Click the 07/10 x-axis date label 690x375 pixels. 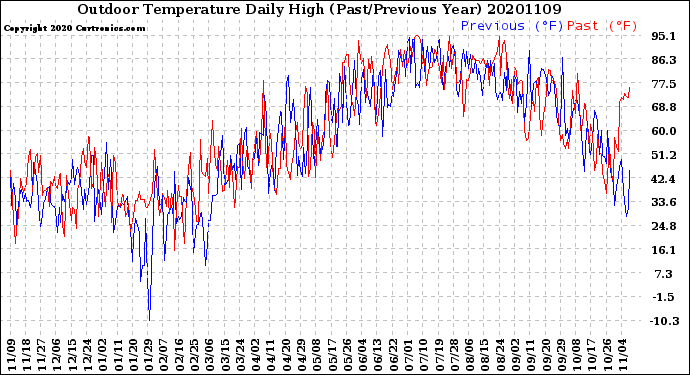tap(422, 355)
